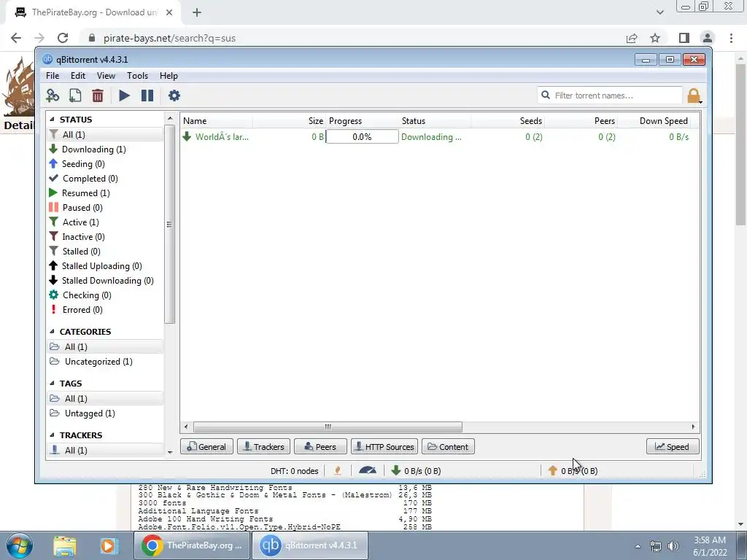
Task: Click the orange lock icon in qBittorrent
Action: tap(694, 96)
